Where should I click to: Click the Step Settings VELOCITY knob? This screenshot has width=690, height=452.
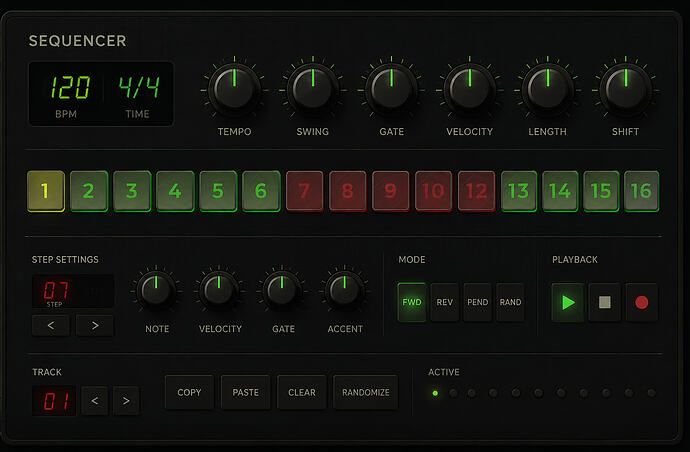(219, 291)
